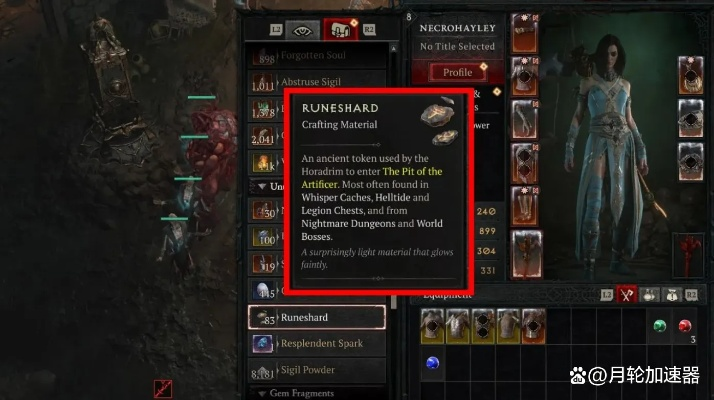Select the Runeshard material row

(x=317, y=317)
